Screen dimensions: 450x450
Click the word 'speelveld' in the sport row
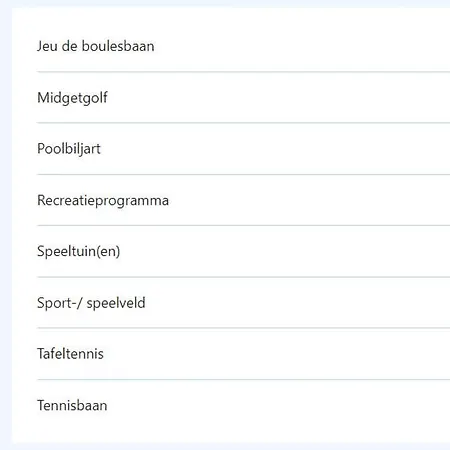[116, 303]
